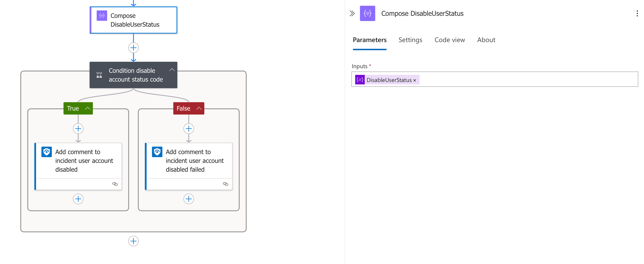
Task: Open Add comment to incident user account disabled
Action: click(78, 166)
